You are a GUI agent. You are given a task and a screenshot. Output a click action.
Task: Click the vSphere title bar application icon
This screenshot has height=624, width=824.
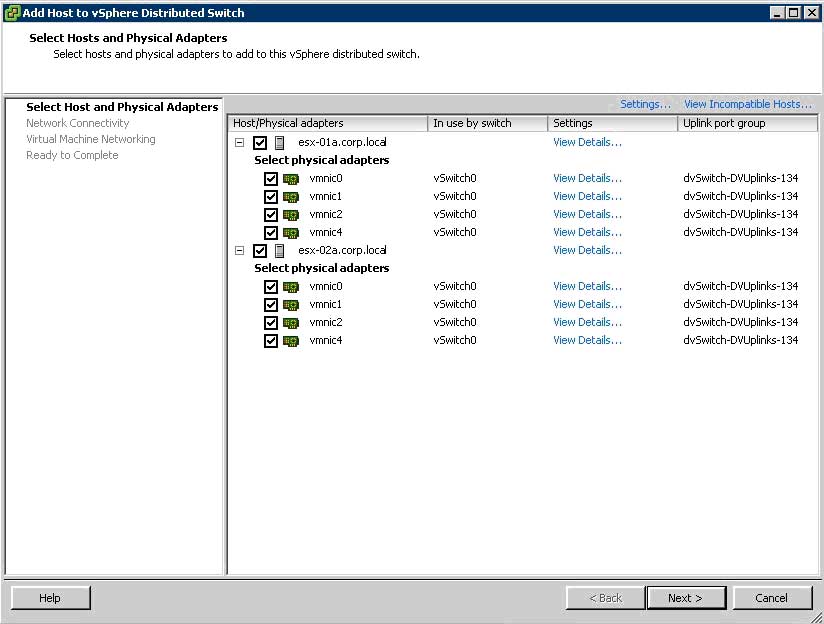(x=12, y=13)
